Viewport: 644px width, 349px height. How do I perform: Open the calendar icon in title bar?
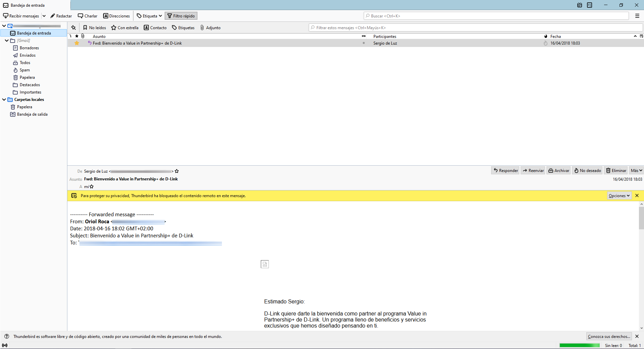(x=580, y=5)
